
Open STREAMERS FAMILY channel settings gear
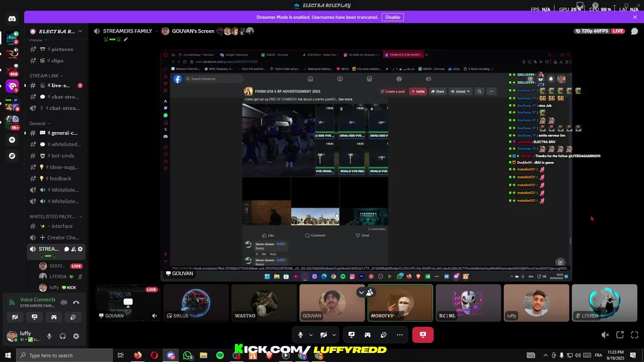pos(80,249)
